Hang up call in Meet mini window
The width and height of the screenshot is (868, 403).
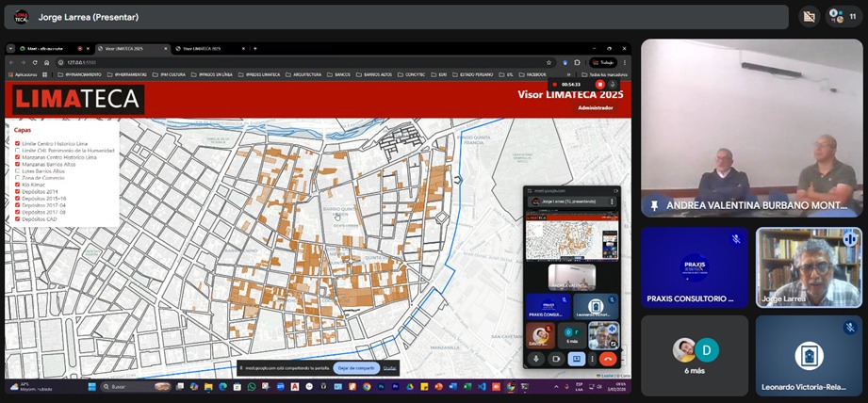click(x=608, y=359)
